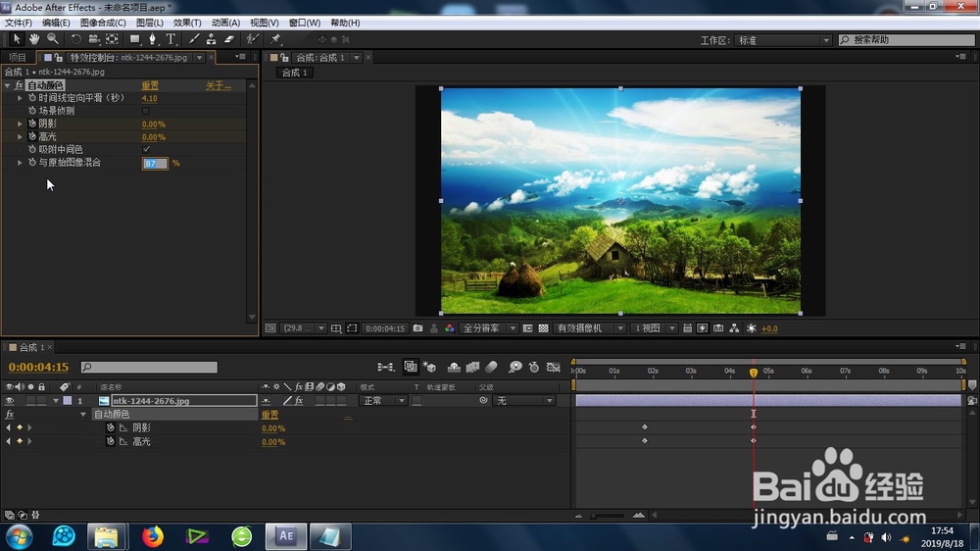Collapse the 自动颜色 effect in effect controls
980x551 pixels.
(x=8, y=85)
